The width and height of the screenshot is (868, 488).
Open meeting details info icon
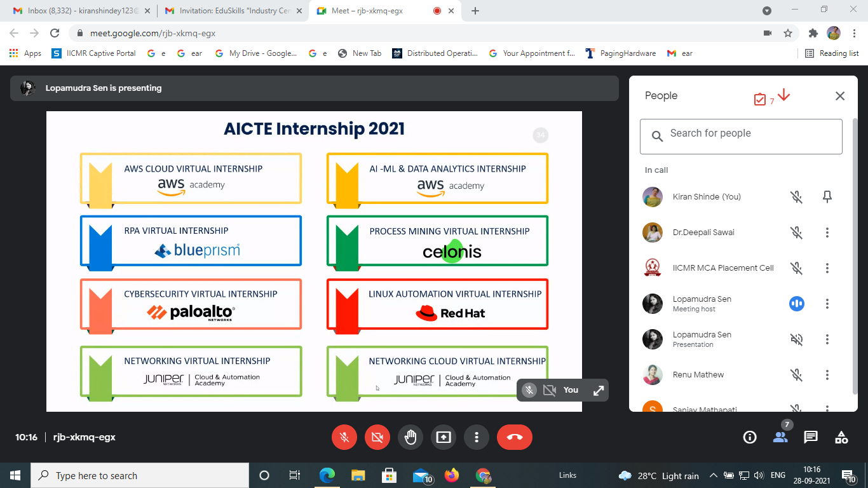tap(750, 437)
